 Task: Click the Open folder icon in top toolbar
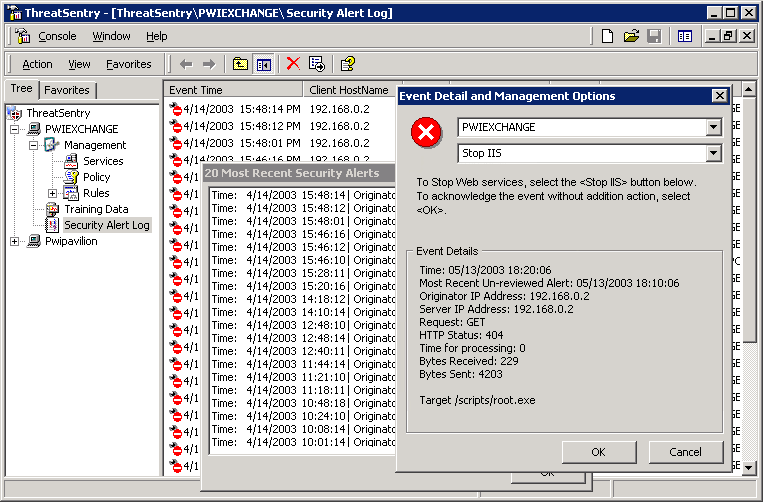click(x=631, y=36)
